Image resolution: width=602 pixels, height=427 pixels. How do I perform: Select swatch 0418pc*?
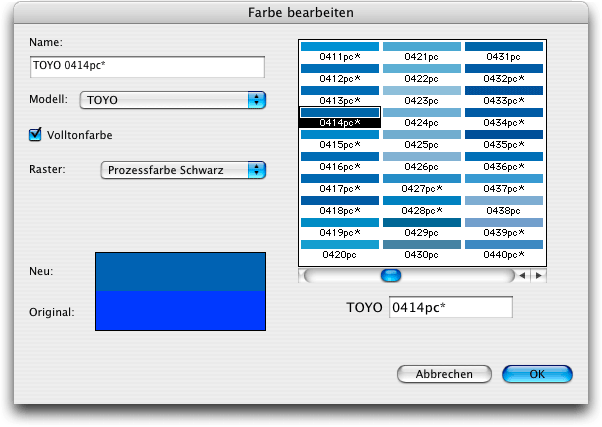tap(340, 205)
